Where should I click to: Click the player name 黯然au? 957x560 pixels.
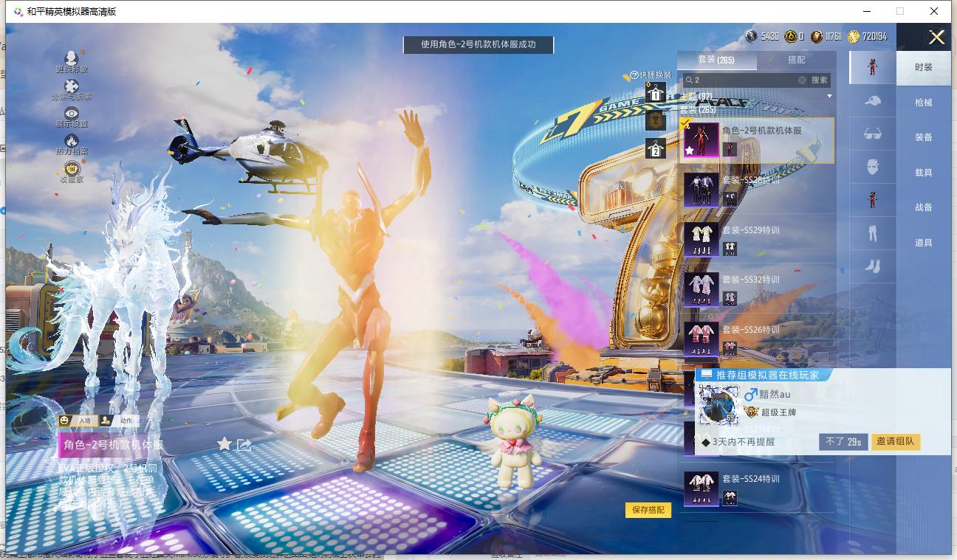(x=775, y=394)
